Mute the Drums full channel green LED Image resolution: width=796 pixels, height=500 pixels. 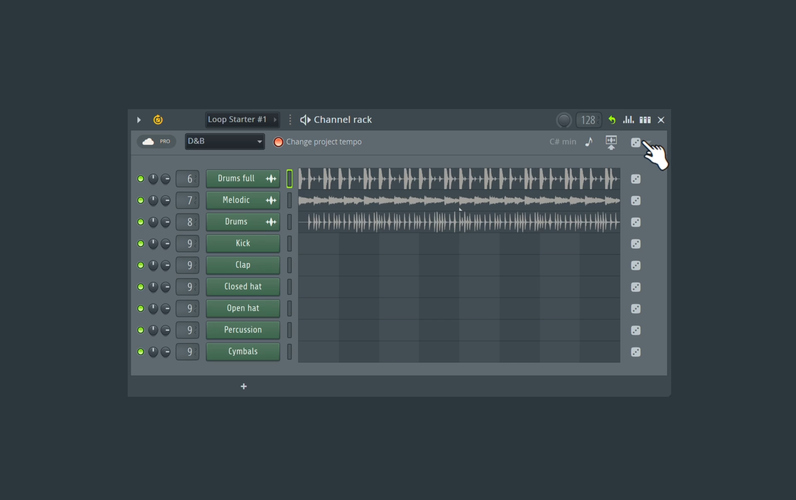[141, 179]
